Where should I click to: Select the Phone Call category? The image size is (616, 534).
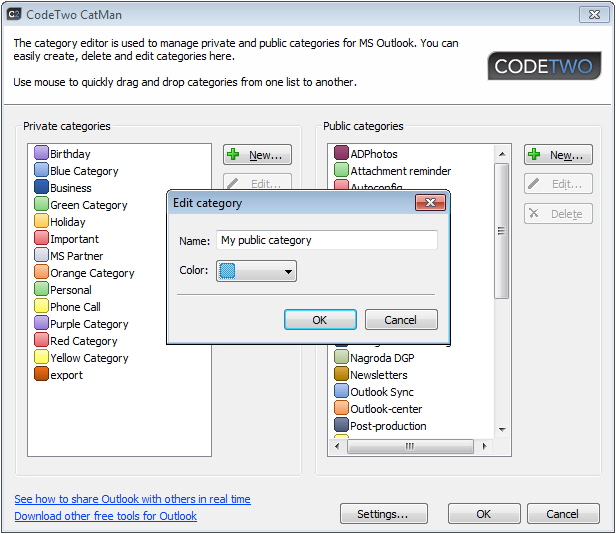[x=75, y=307]
